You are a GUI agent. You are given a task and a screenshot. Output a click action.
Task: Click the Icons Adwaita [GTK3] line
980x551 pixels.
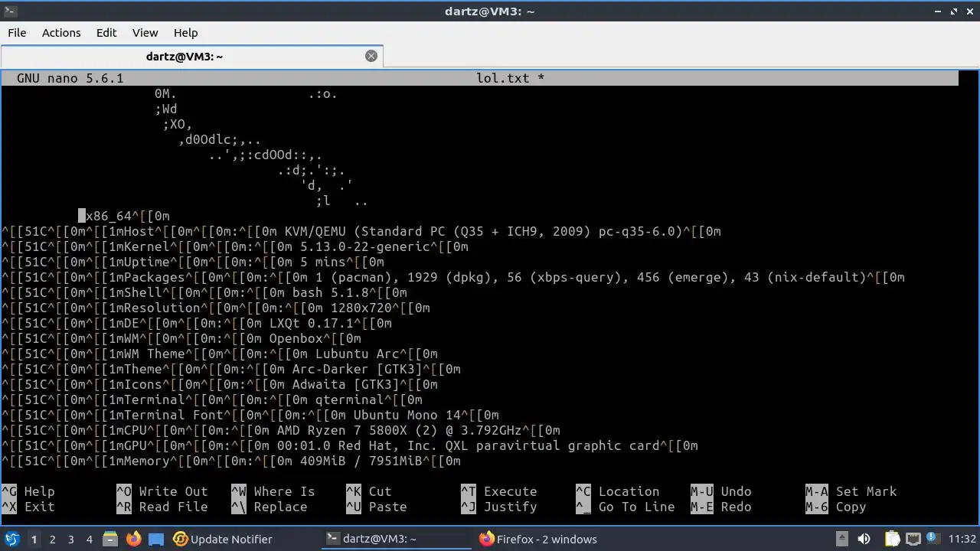[x=220, y=384]
